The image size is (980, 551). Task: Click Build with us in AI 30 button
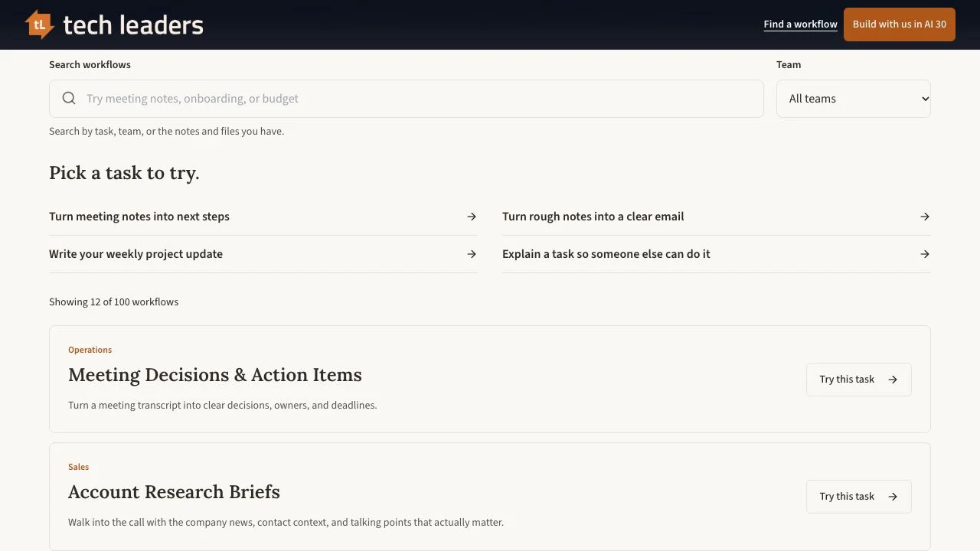tap(900, 24)
